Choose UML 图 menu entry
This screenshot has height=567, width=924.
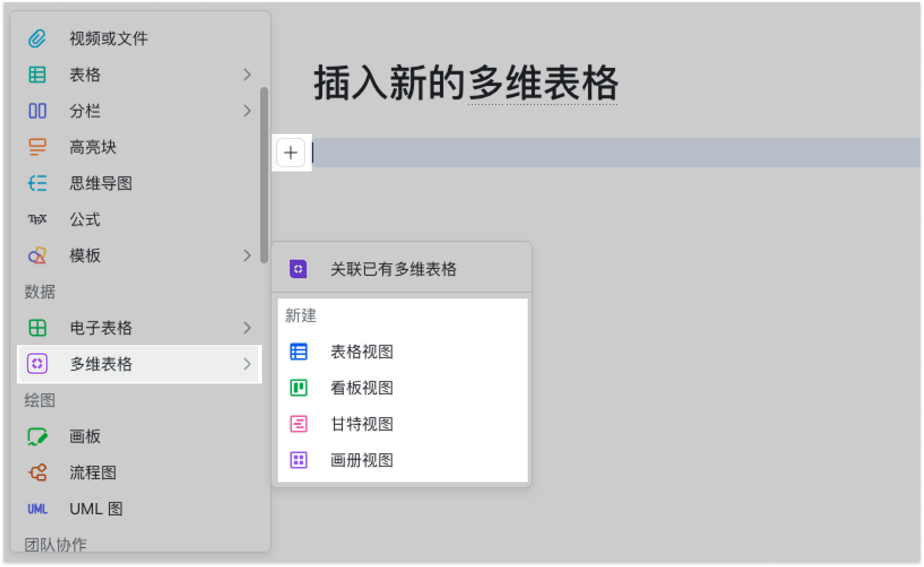click(x=139, y=509)
